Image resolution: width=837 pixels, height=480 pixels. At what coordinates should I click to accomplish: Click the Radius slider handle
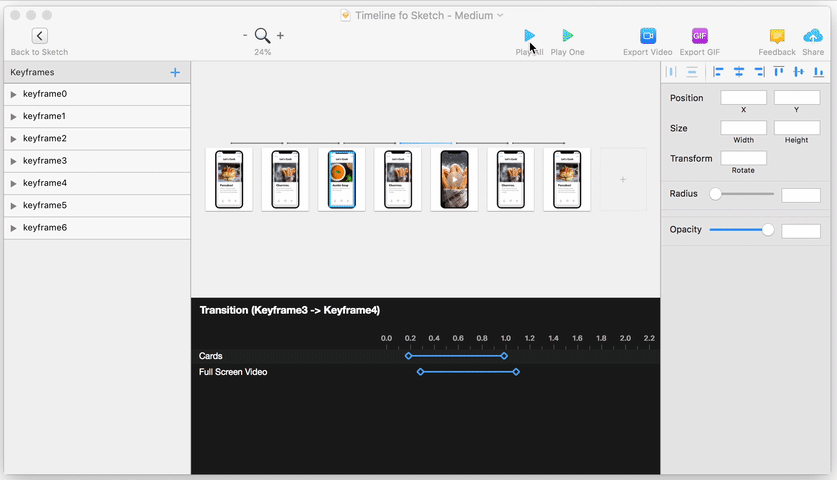715,194
